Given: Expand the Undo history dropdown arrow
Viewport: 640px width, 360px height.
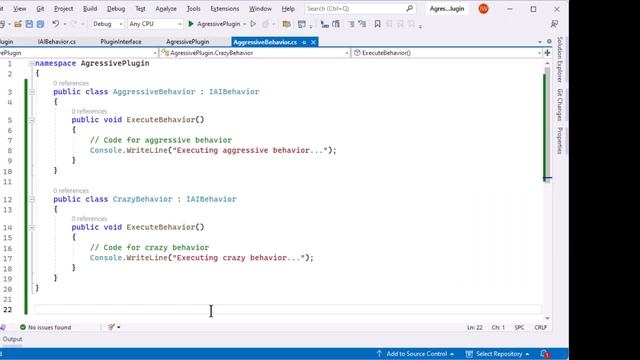Looking at the screenshot, I should (64, 24).
